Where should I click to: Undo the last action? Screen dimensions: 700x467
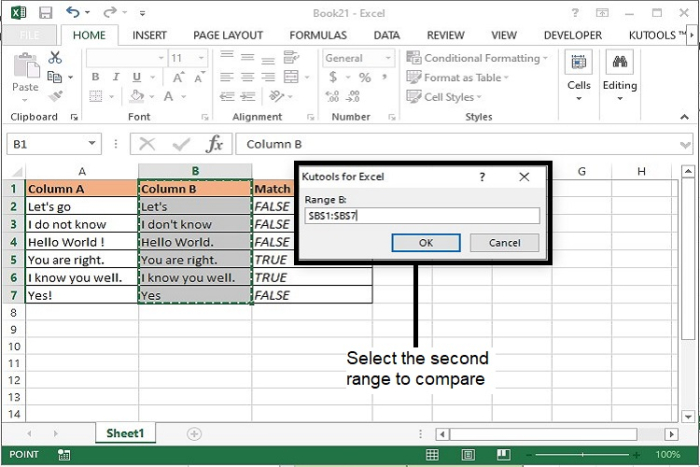[x=73, y=12]
